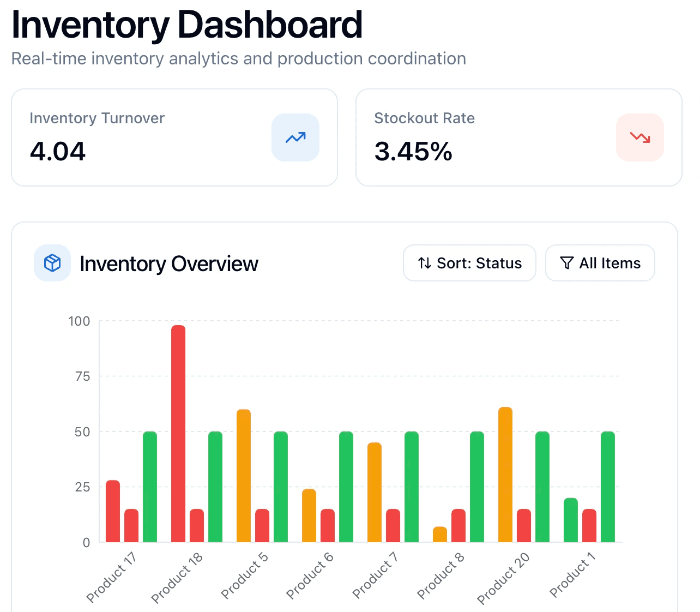Click the 100 y-axis label
This screenshot has width=700, height=612.
(x=79, y=321)
